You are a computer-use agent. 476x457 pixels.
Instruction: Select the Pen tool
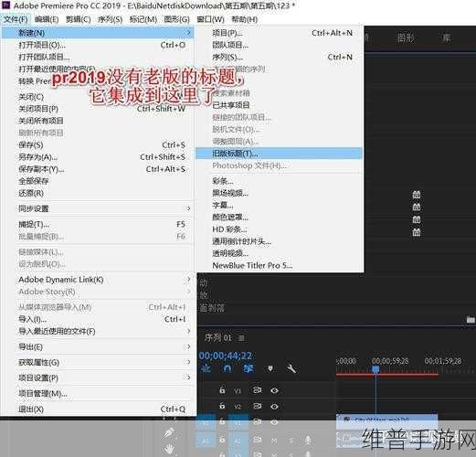click(x=169, y=432)
